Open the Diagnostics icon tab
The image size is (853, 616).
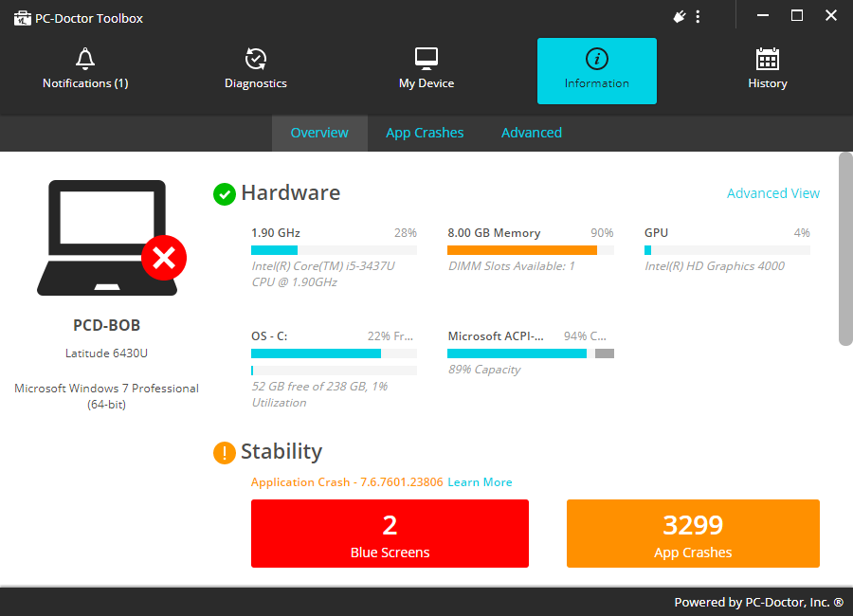pos(256,59)
